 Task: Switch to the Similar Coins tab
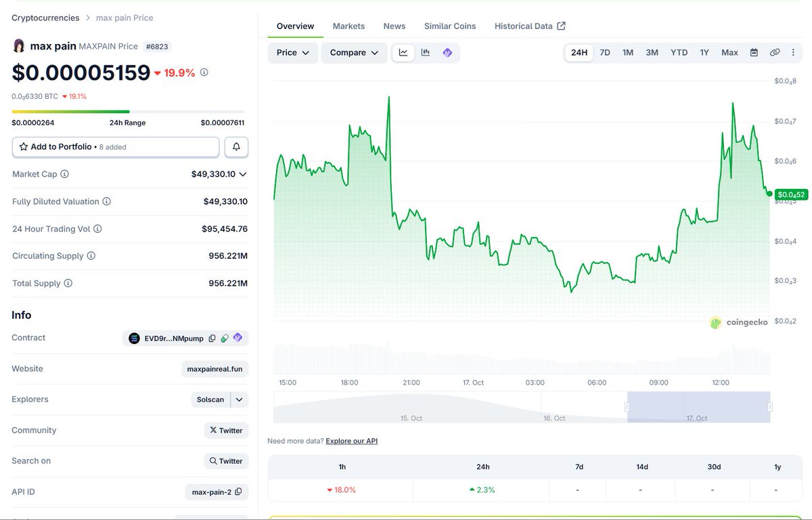(x=450, y=26)
